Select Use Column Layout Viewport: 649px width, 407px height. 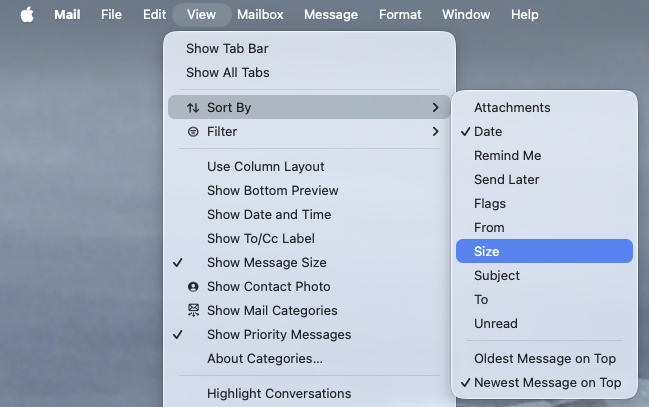[x=265, y=167]
